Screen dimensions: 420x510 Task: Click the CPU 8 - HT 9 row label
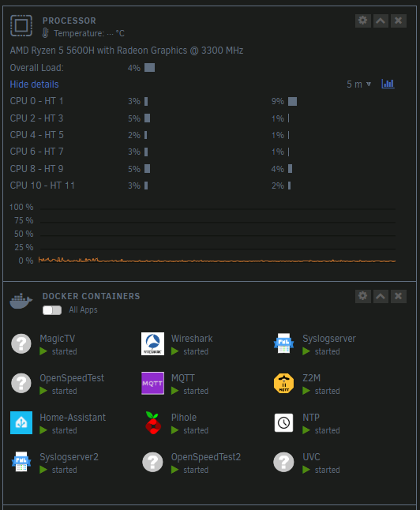(36, 169)
